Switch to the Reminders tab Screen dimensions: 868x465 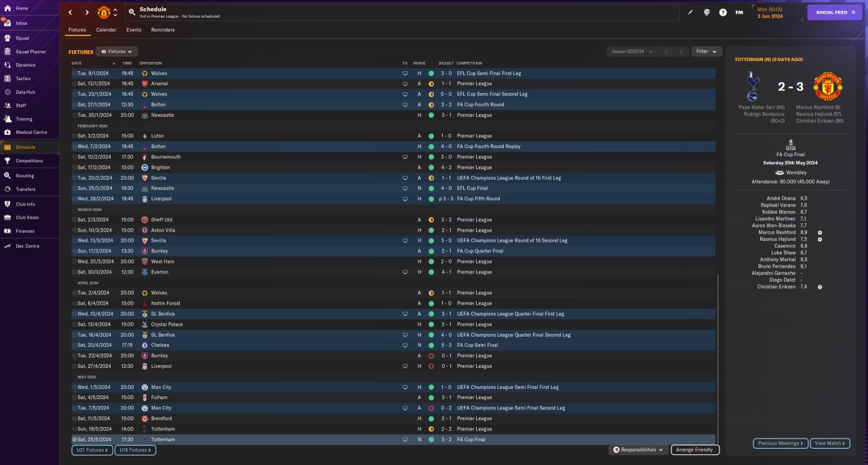[163, 30]
